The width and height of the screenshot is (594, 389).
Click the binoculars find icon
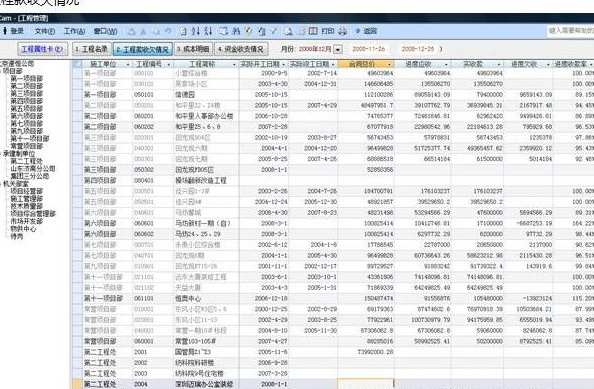236,31
